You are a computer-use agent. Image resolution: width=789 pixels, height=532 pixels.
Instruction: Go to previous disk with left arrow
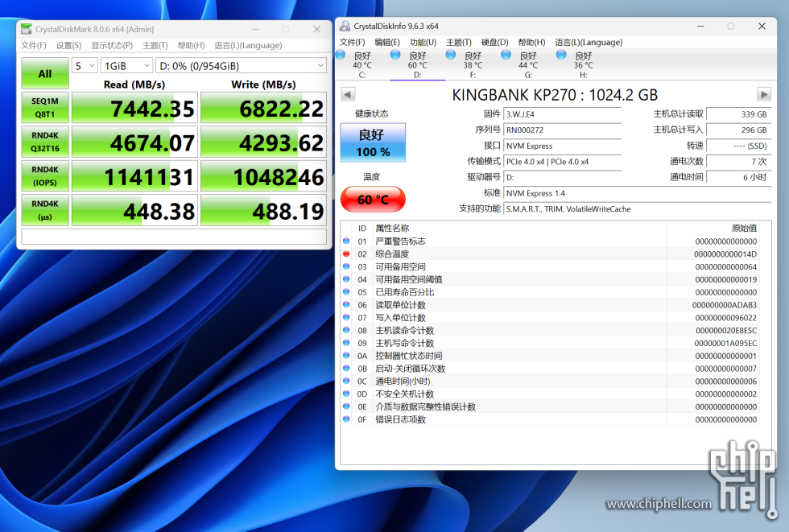tap(348, 94)
